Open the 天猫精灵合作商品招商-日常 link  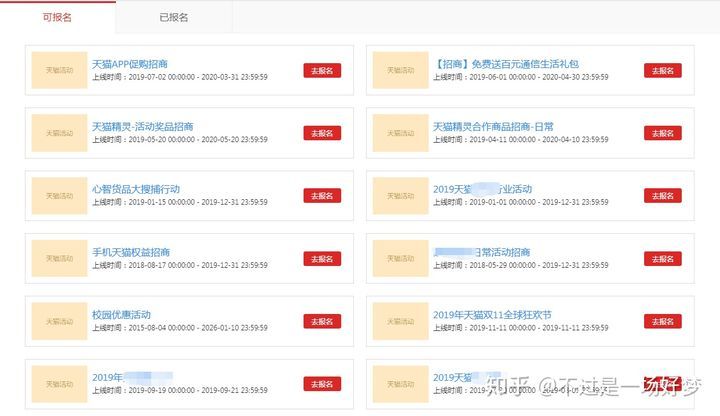pyautogui.click(x=493, y=126)
